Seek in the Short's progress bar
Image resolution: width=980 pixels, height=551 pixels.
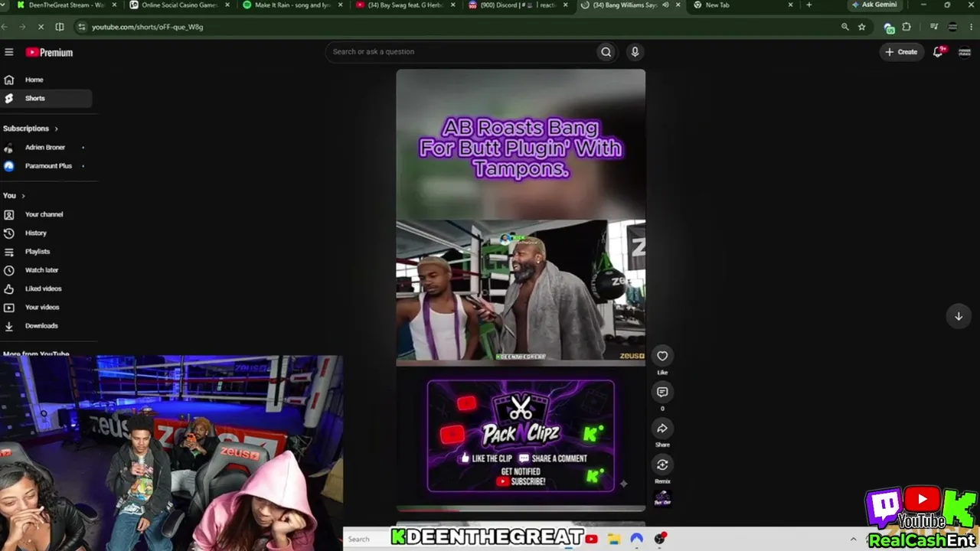(521, 509)
